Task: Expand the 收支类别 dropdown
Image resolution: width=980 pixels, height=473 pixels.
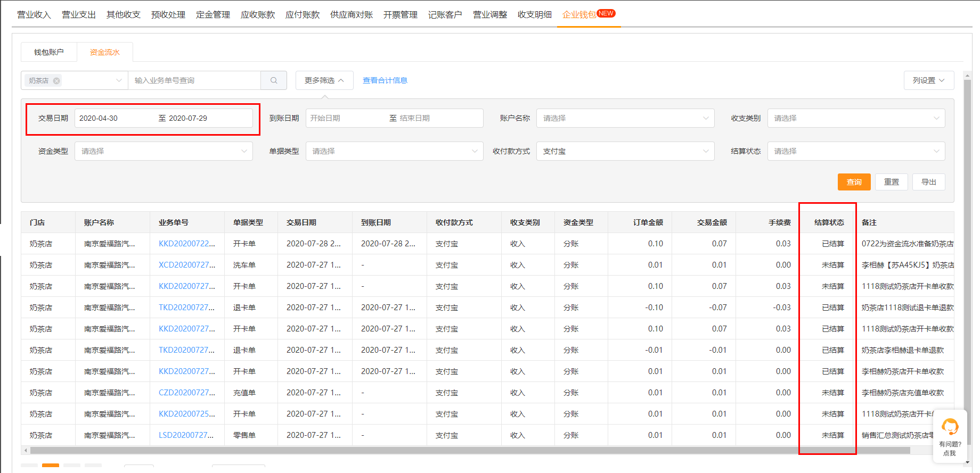Action: (856, 118)
